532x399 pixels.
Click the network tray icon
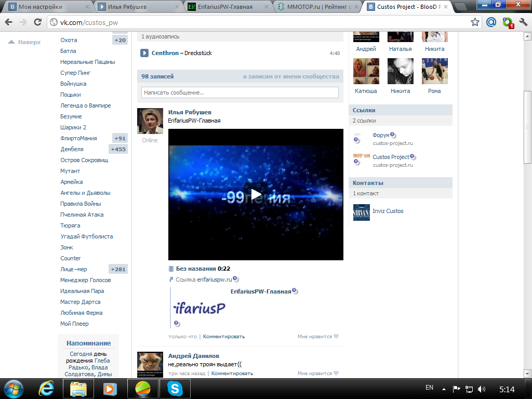(x=469, y=389)
